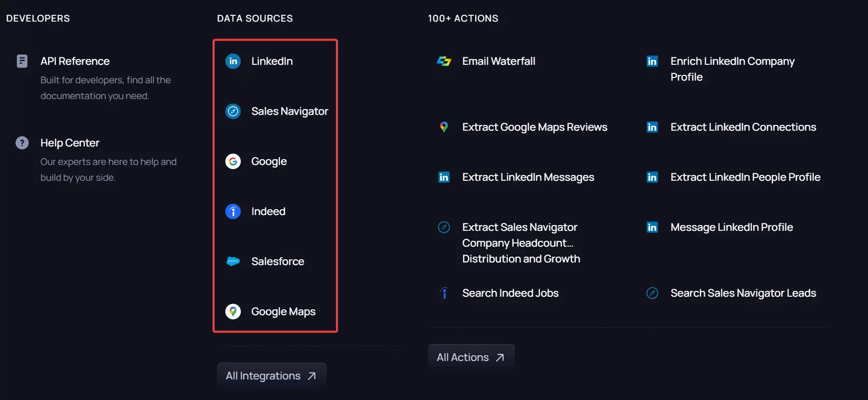The image size is (868, 400).
Task: Open the All Actions button
Action: tap(470, 357)
